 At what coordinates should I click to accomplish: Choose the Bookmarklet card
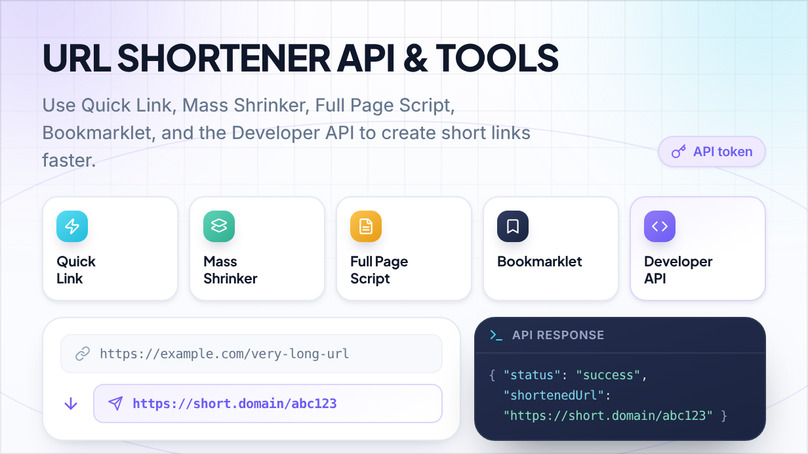click(551, 248)
